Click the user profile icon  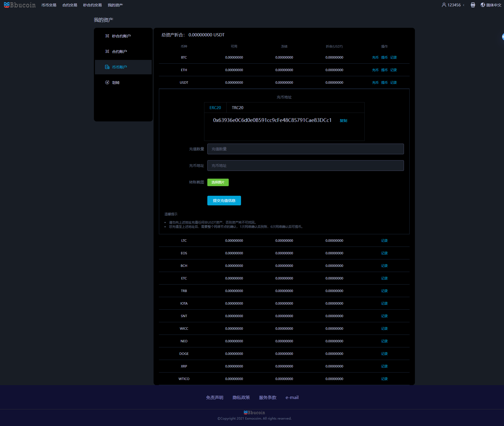[x=444, y=5]
